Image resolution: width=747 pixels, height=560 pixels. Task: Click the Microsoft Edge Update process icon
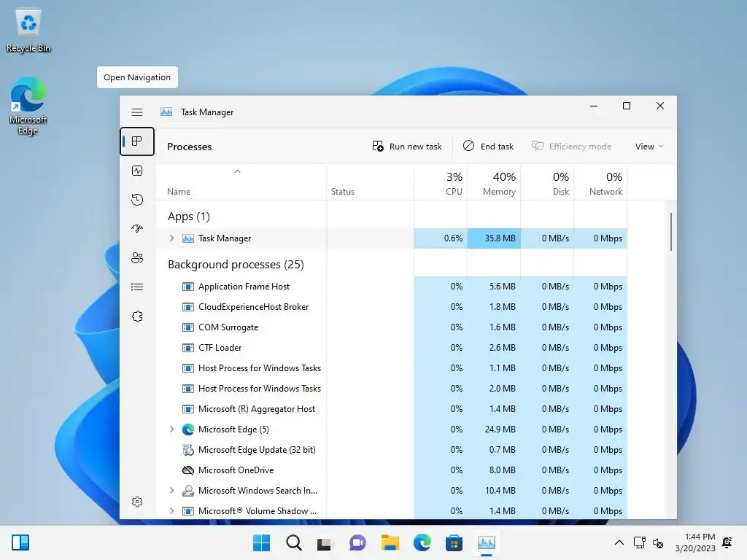[x=188, y=450]
